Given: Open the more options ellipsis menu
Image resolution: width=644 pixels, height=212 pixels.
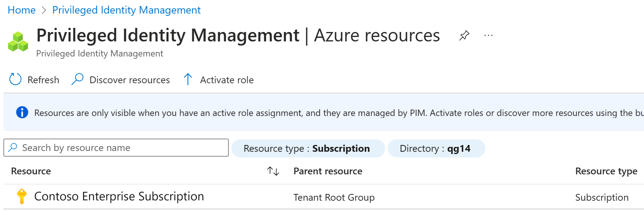Looking at the screenshot, I should 488,35.
